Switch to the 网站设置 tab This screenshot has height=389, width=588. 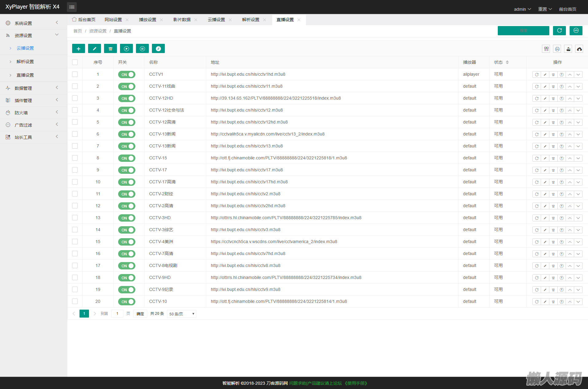tap(113, 20)
